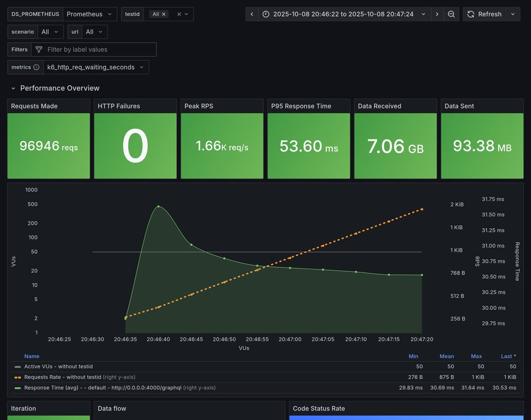Image resolution: width=531 pixels, height=420 pixels.
Task: Open the Prometheus datasource dropdown
Action: (90, 14)
